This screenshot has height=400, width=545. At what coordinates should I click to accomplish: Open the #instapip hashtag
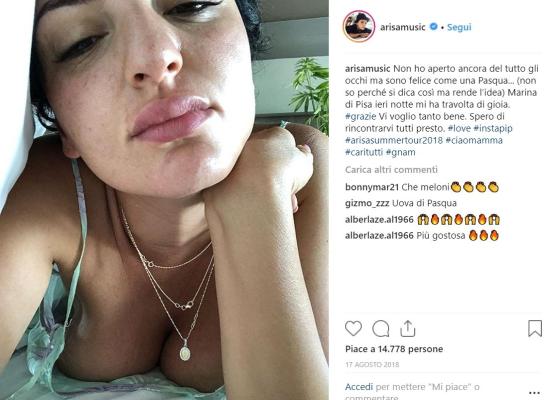coord(493,128)
